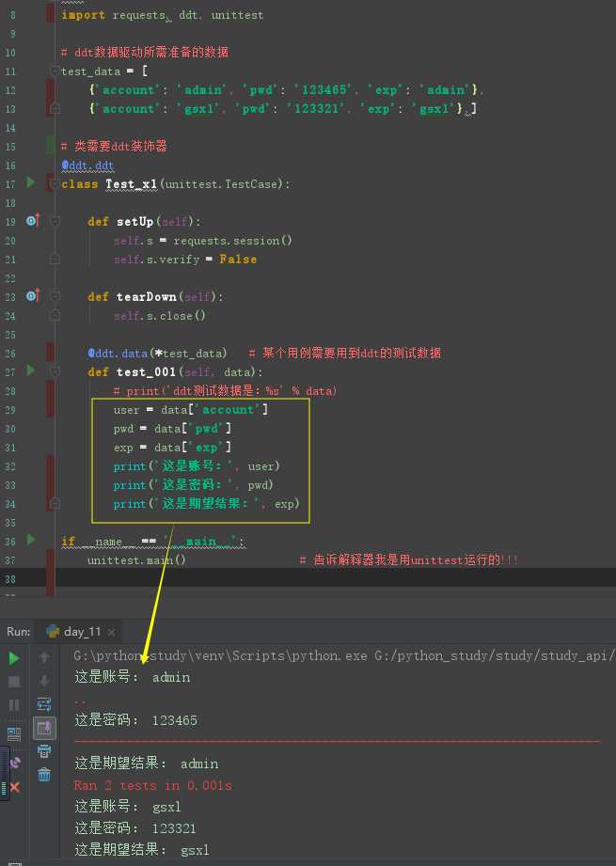Click the override marker next to tearDown

pyautogui.click(x=33, y=295)
